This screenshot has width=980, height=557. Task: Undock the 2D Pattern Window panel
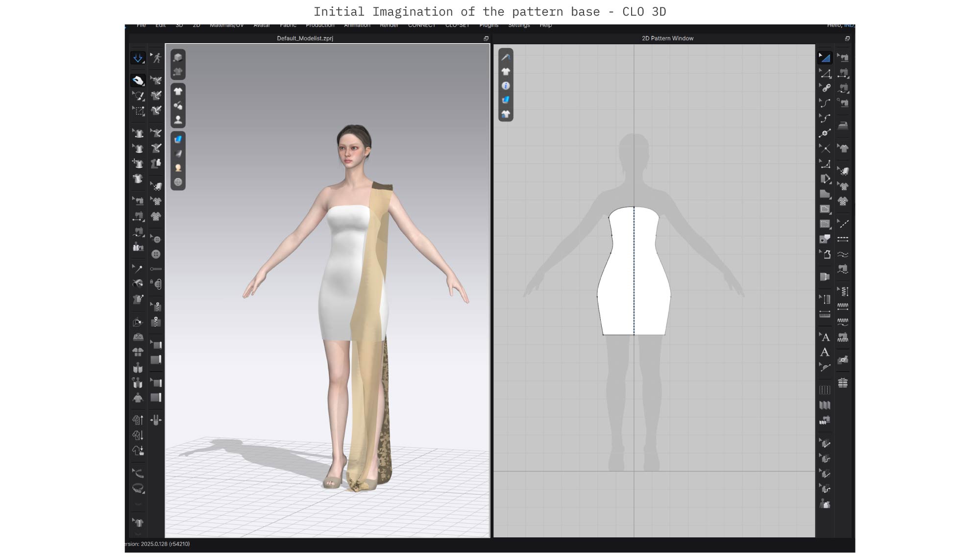(x=847, y=38)
